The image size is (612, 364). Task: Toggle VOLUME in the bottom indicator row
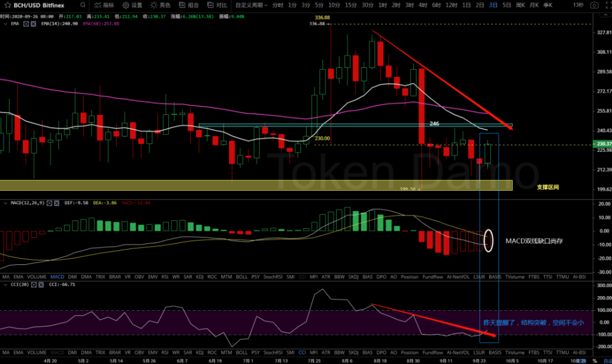tap(37, 352)
